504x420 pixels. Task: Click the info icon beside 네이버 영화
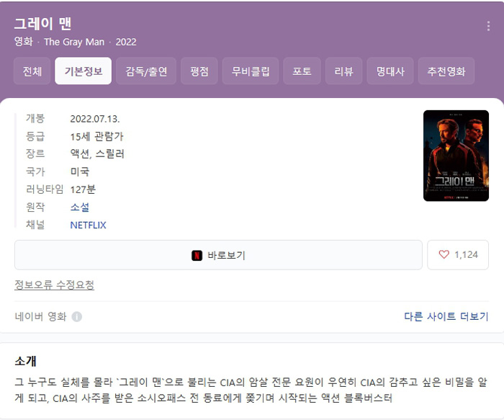click(x=76, y=317)
